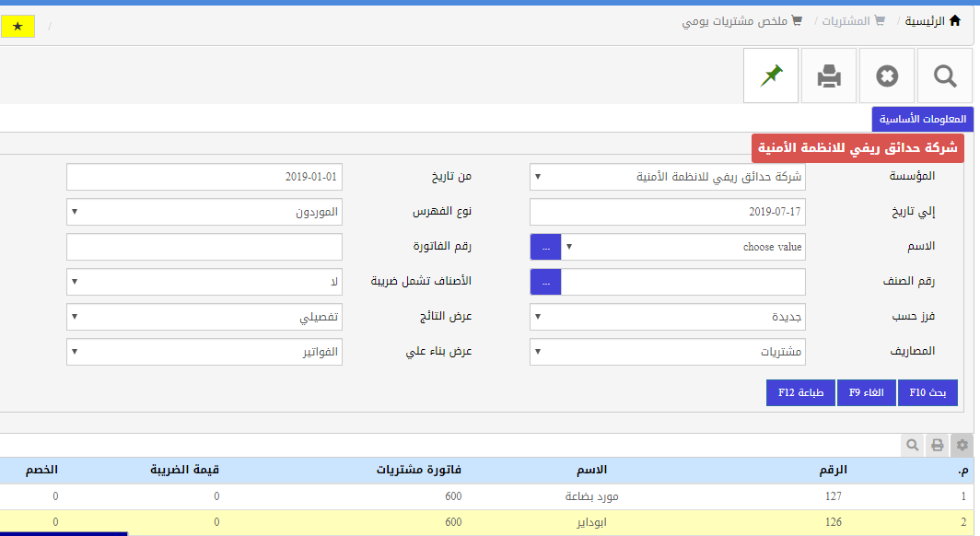Screen dimensions: 980x536
Task: Click the magnifier search toolbar icon
Action: 945,76
